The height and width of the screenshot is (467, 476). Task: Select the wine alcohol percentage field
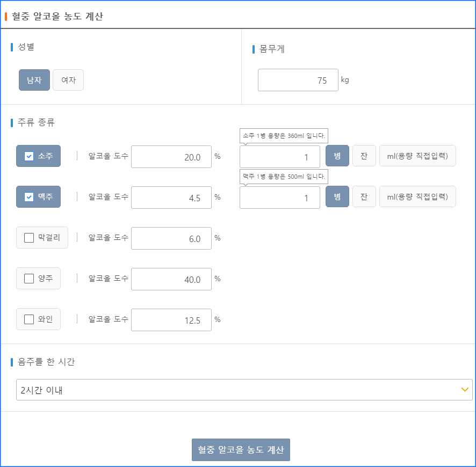point(171,319)
